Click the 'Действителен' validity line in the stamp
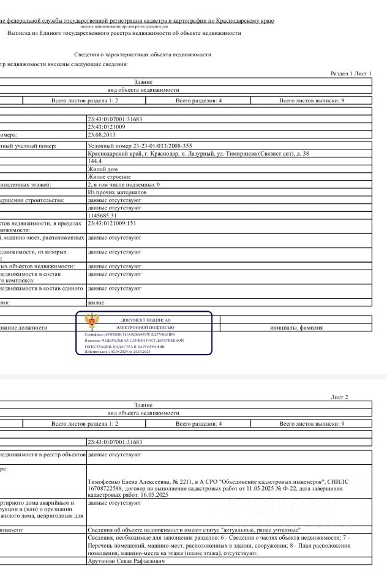 (x=118, y=352)
